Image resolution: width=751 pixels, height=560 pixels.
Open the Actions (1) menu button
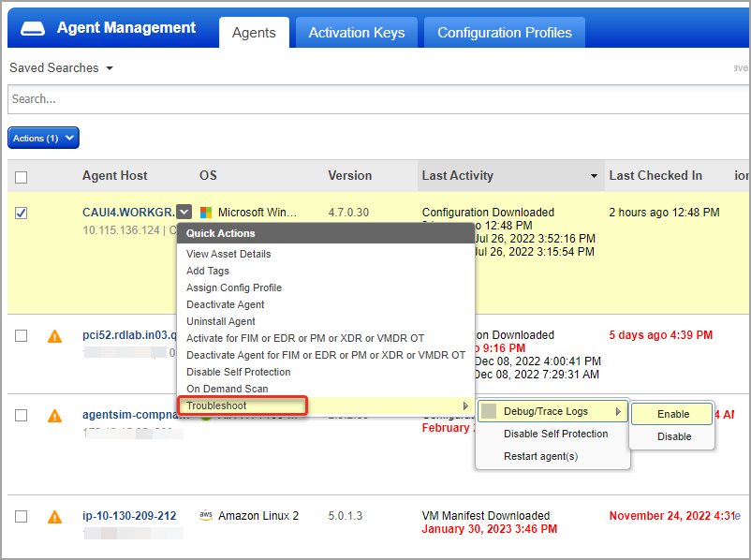tap(42, 137)
